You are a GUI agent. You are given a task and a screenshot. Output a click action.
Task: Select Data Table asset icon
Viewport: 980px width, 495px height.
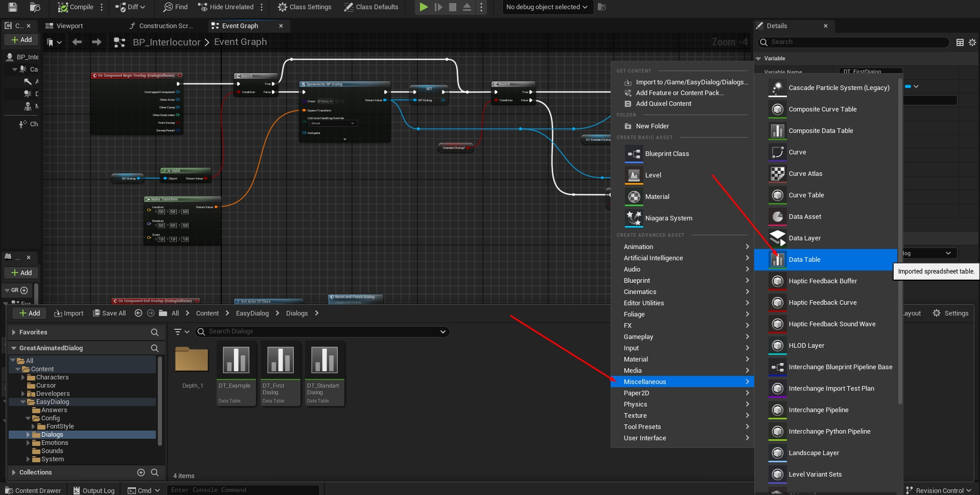click(777, 260)
